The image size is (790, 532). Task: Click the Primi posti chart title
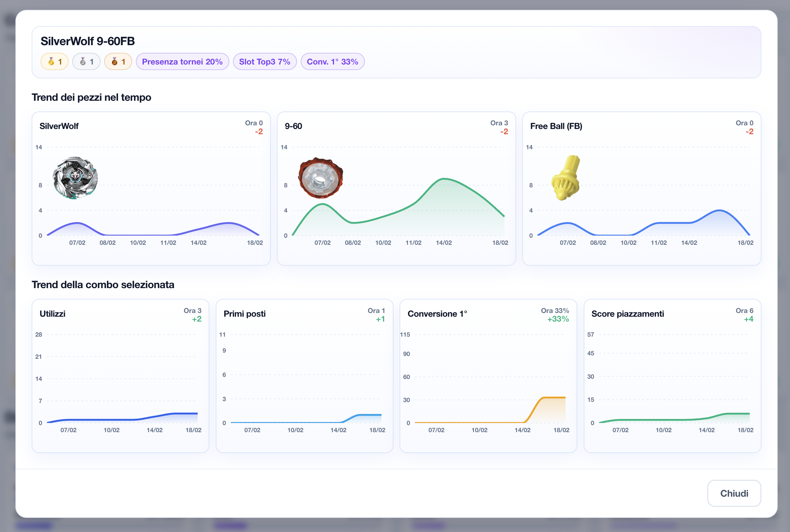click(244, 314)
